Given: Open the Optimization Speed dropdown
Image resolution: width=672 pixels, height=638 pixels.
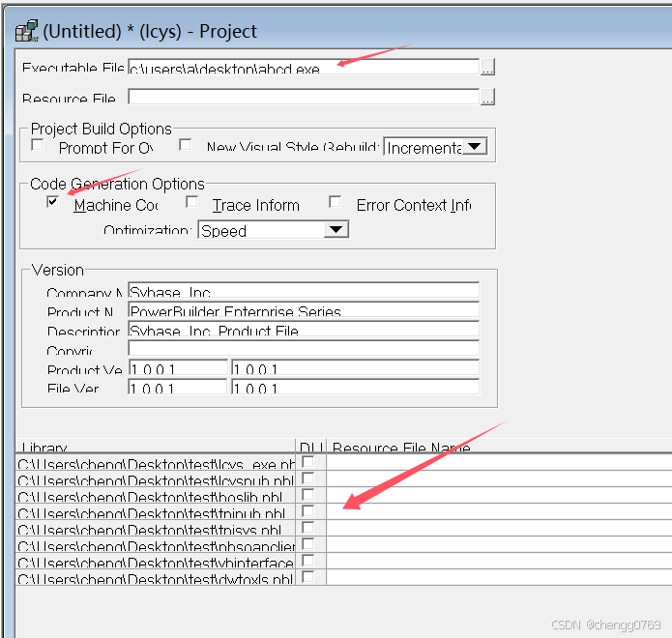Looking at the screenshot, I should 335,230.
